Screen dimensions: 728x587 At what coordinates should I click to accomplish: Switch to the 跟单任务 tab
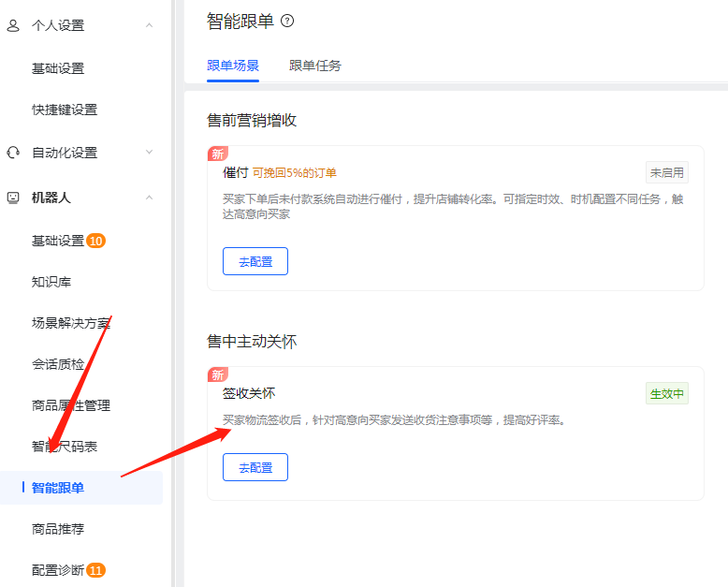315,66
